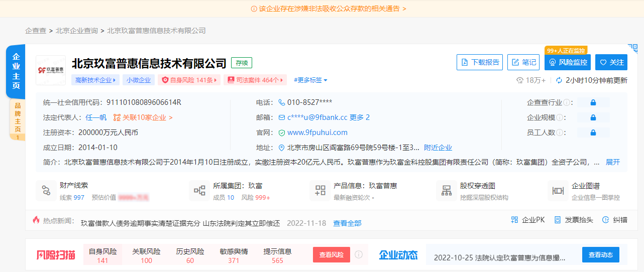Click the 纠错 error correction icon
The height and width of the screenshot is (272, 644).
(x=606, y=220)
